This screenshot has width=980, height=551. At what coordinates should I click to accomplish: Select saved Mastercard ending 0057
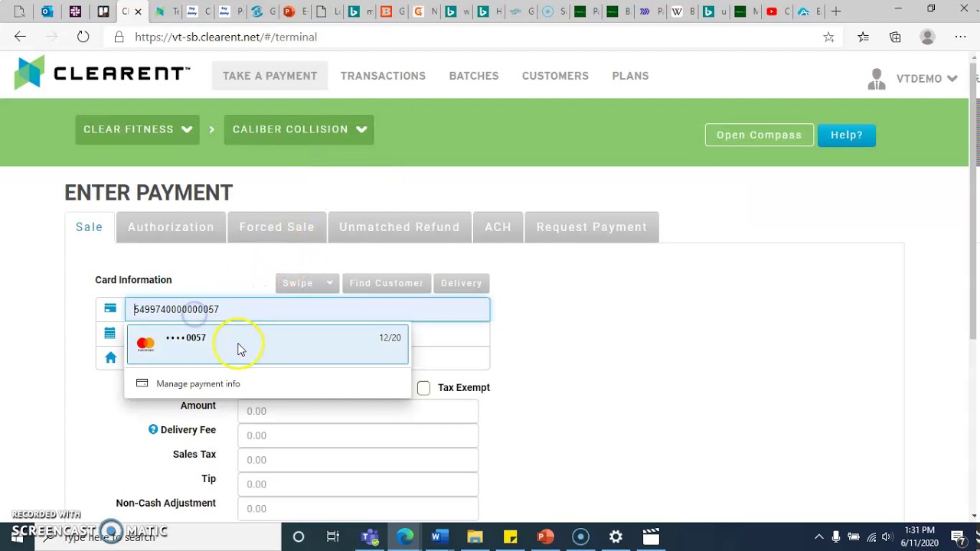coord(268,344)
